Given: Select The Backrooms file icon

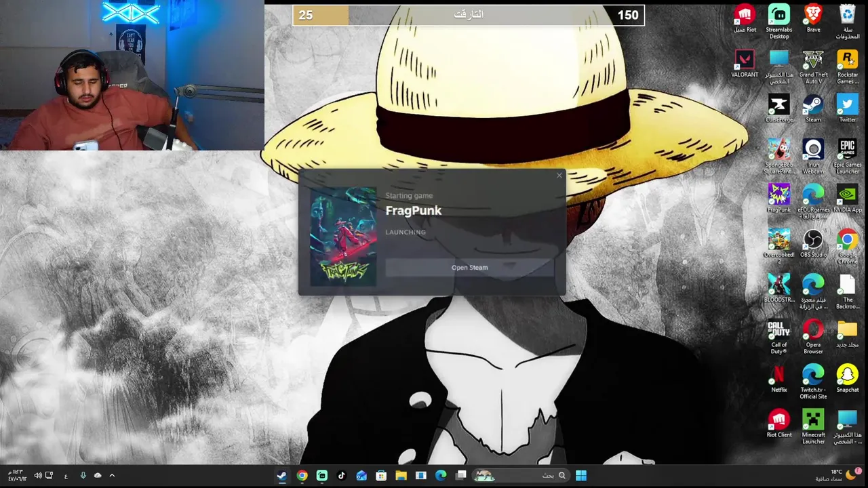Looking at the screenshot, I should point(848,292).
